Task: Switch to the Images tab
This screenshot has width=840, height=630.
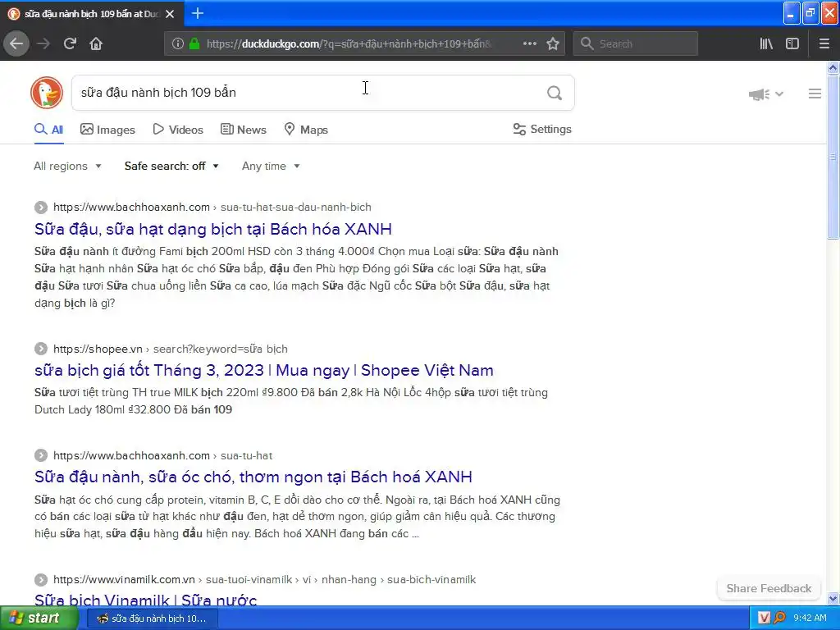Action: click(x=107, y=130)
